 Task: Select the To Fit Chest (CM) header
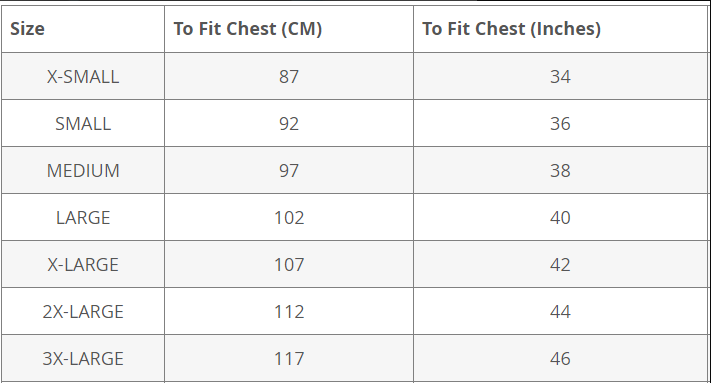point(248,29)
